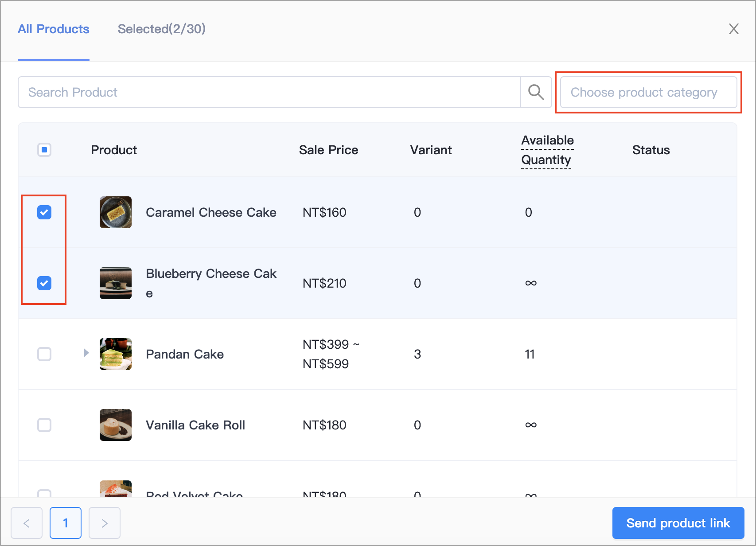Click the Sale Price column header

tap(328, 150)
